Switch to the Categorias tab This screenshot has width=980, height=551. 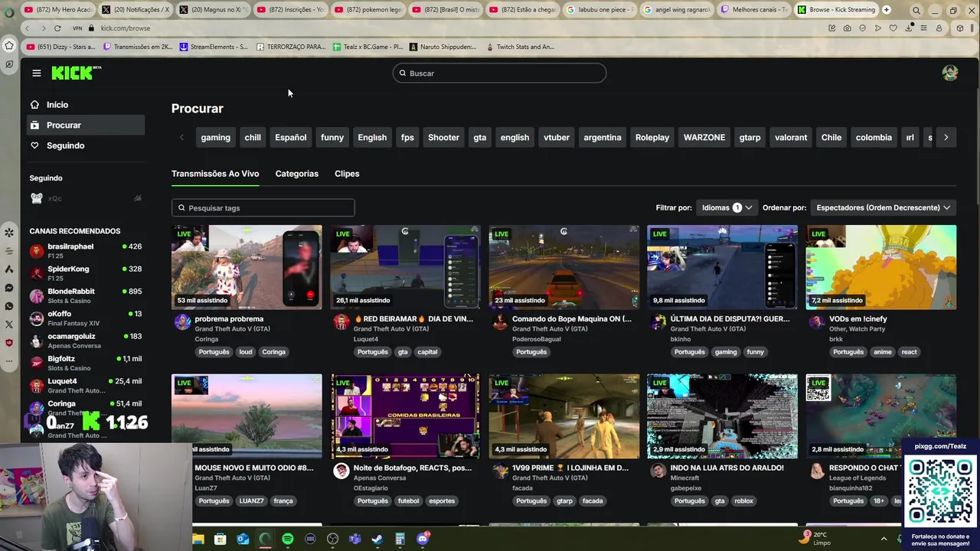coord(296,174)
